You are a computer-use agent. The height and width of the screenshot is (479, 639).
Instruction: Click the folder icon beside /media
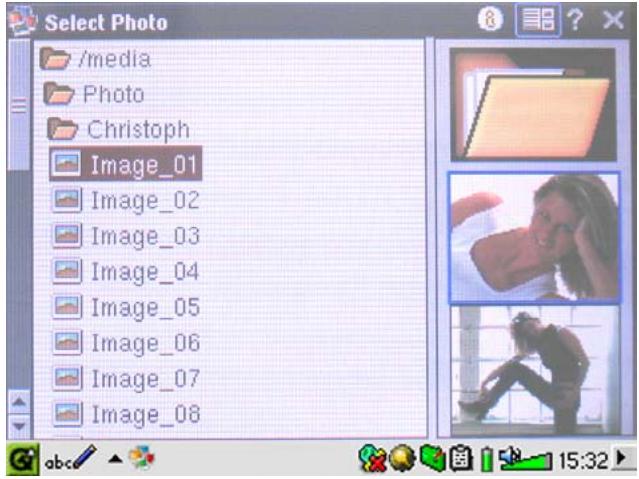coord(55,59)
